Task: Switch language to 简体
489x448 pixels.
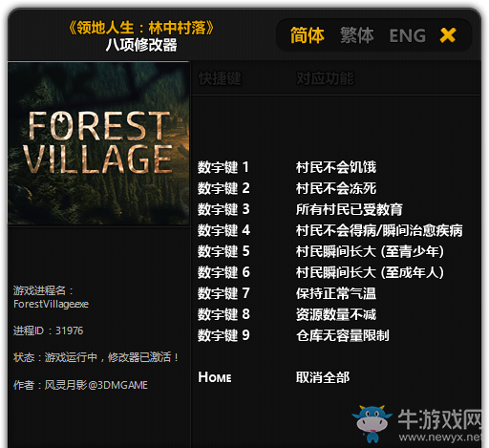Action: click(x=307, y=35)
